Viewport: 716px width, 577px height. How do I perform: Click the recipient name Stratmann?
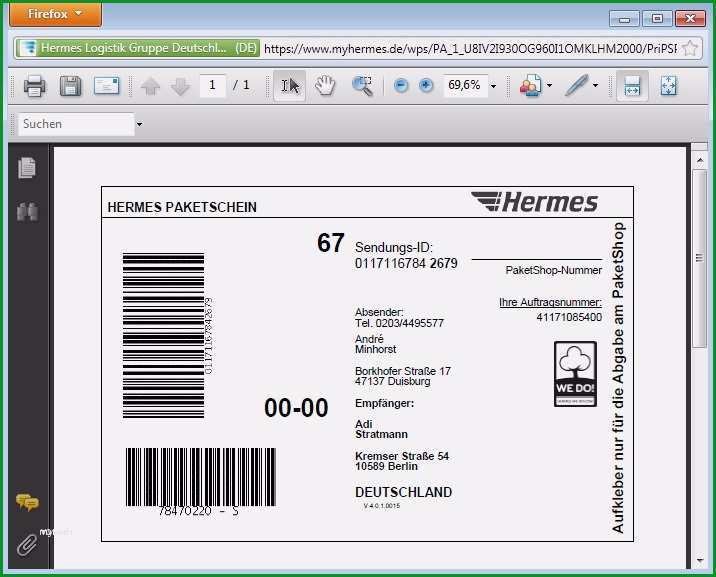pos(381,434)
